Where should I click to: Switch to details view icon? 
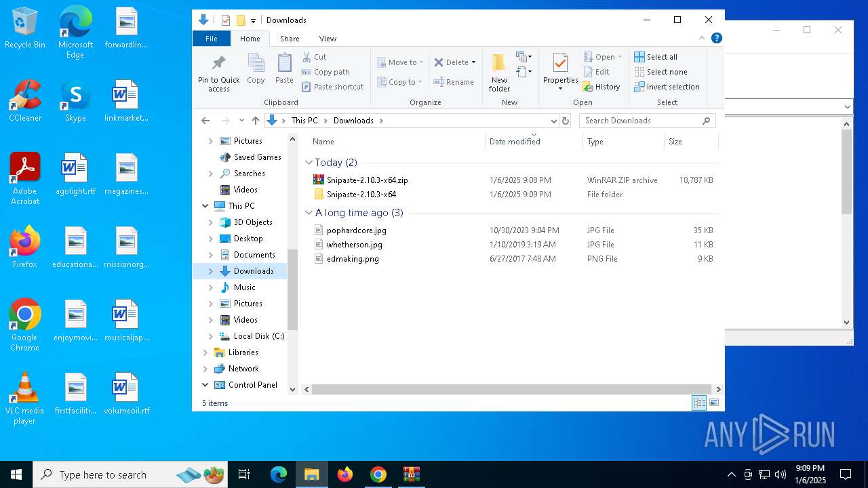click(x=699, y=403)
